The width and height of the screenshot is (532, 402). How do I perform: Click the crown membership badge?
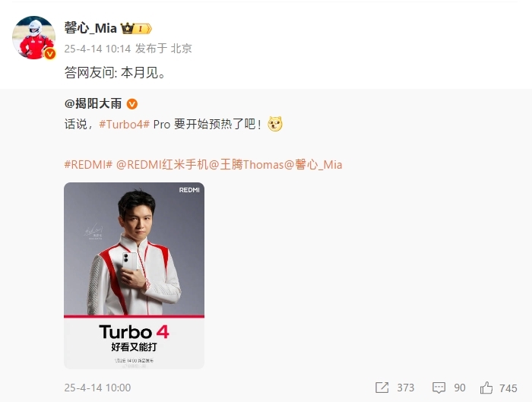(136, 29)
